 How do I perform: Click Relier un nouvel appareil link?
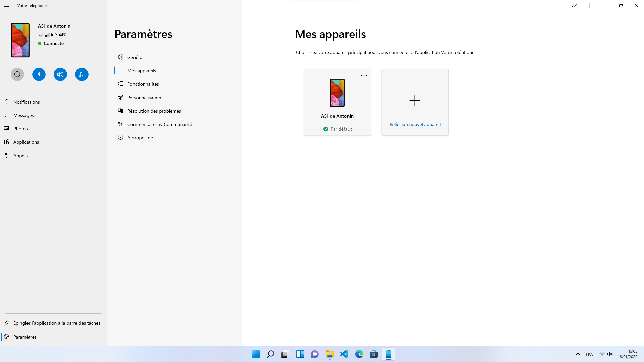[x=415, y=124]
